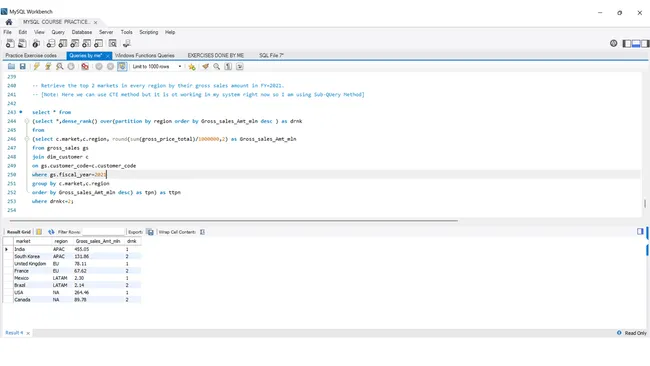Rollback the transaction icon
The image size is (650, 366).
click(x=110, y=66)
